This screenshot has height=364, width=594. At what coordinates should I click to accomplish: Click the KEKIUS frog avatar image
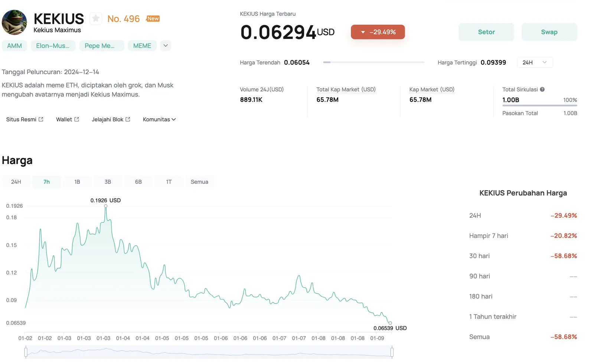click(x=14, y=22)
